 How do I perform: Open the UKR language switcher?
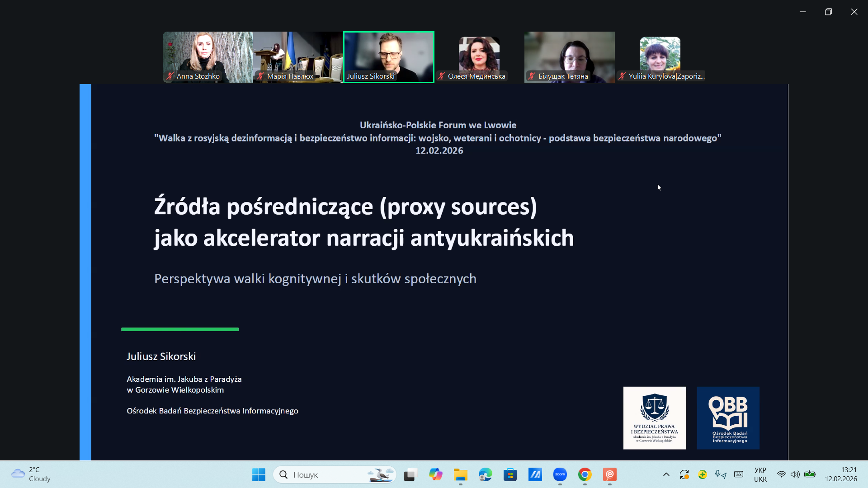pyautogui.click(x=760, y=474)
